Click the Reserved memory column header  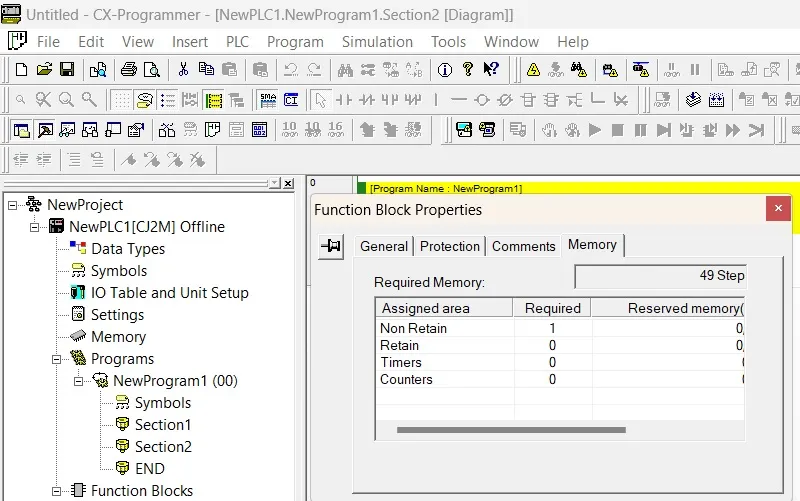668,308
